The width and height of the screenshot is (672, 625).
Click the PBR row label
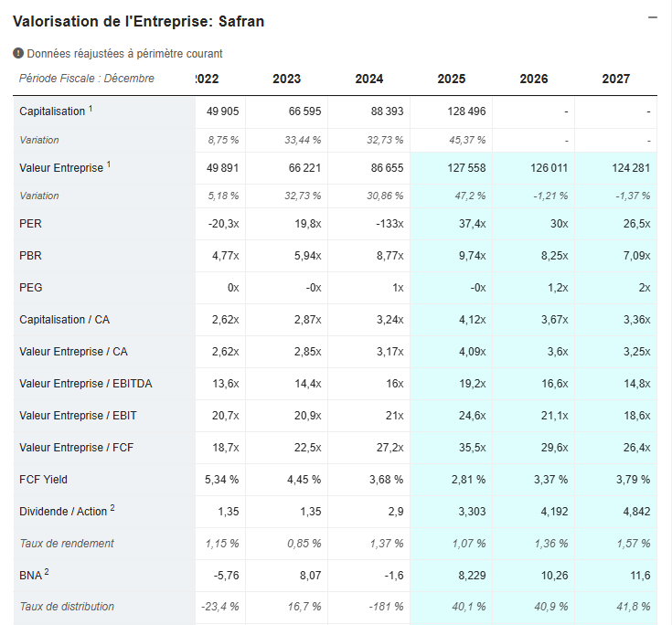coord(30,256)
